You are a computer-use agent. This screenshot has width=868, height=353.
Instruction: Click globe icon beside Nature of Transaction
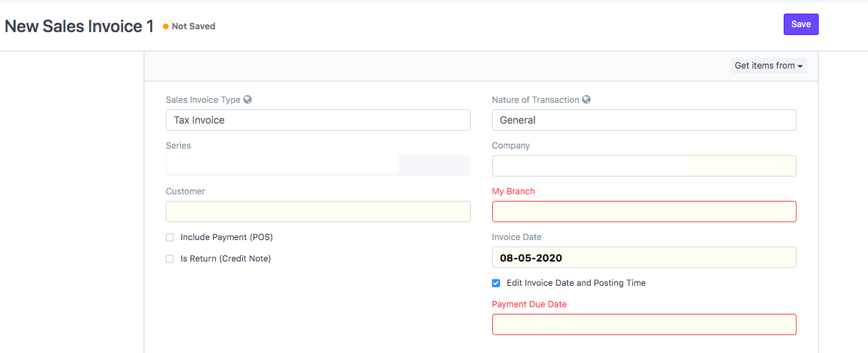point(587,100)
